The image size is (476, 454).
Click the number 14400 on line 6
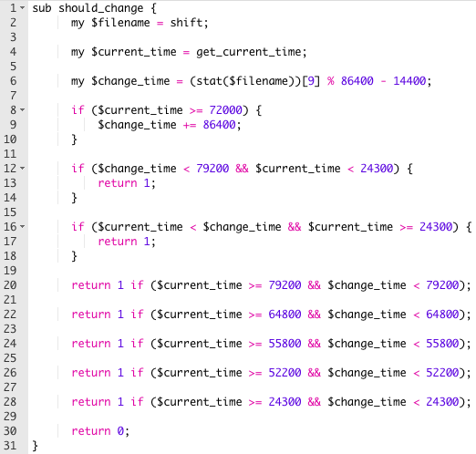point(409,81)
